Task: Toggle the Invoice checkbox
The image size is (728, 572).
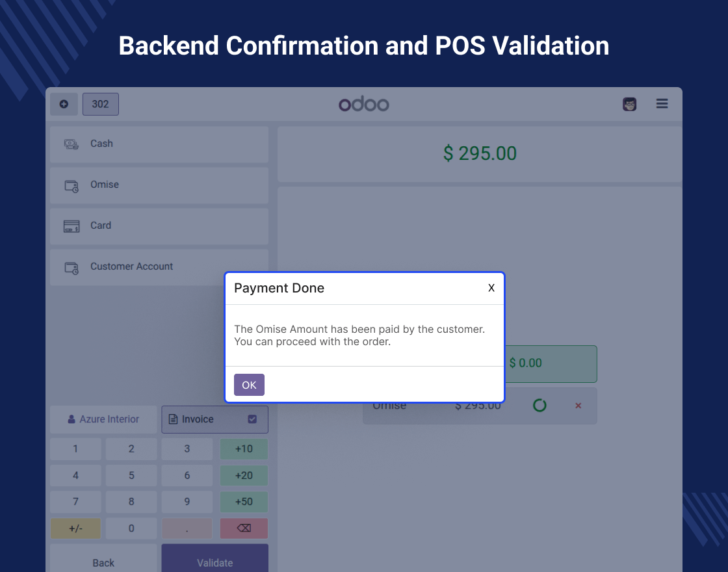Action: tap(252, 419)
